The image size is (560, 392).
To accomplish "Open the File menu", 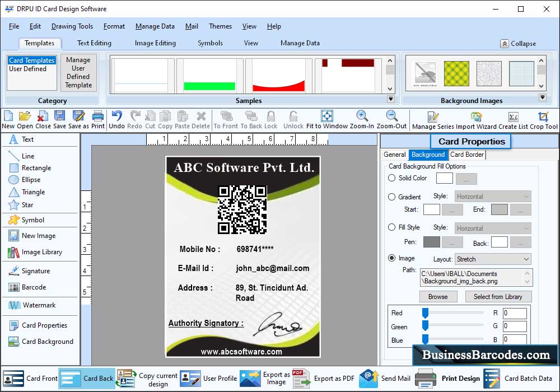I will [x=14, y=26].
